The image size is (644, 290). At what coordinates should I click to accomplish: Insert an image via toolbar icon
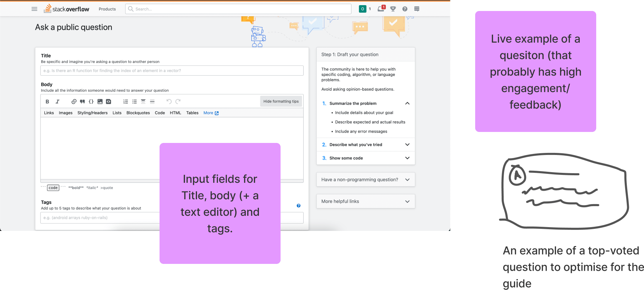(100, 101)
